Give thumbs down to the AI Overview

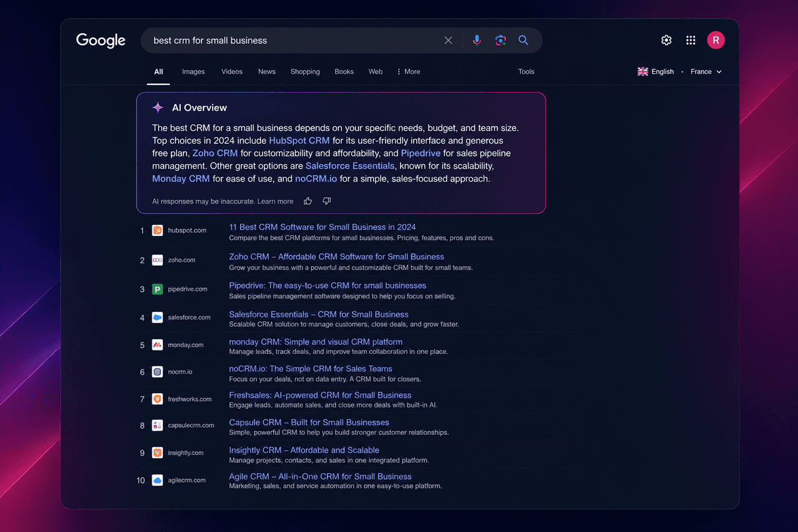(x=327, y=201)
